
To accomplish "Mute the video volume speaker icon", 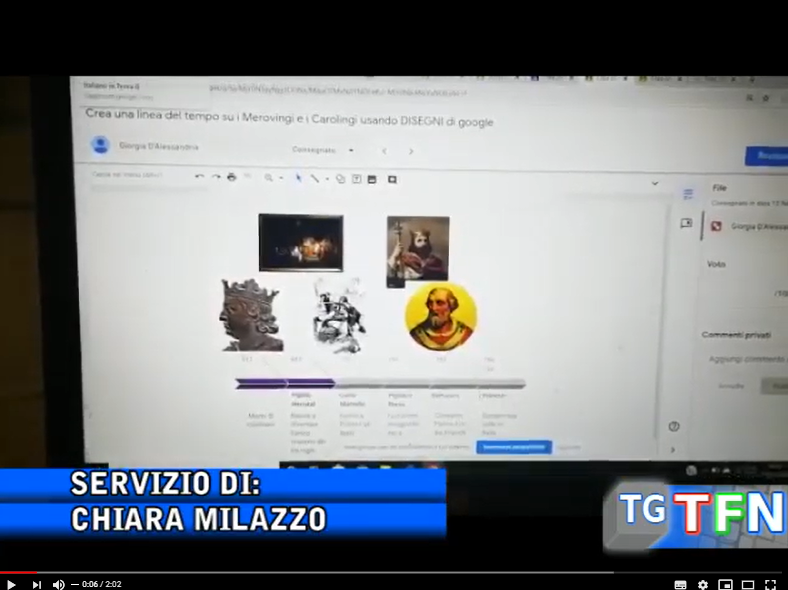I will [x=58, y=584].
